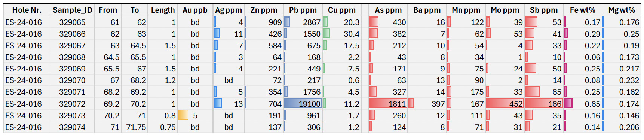644x140 pixels.
Task: Select the Mg wt% column header
Action: pyautogui.click(x=622, y=10)
